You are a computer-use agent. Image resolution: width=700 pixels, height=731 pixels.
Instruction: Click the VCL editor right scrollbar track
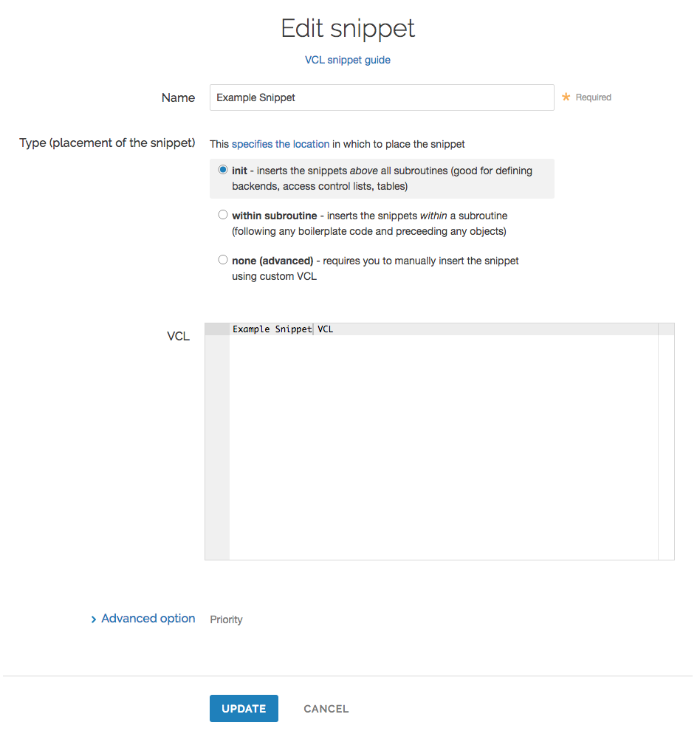[665, 443]
